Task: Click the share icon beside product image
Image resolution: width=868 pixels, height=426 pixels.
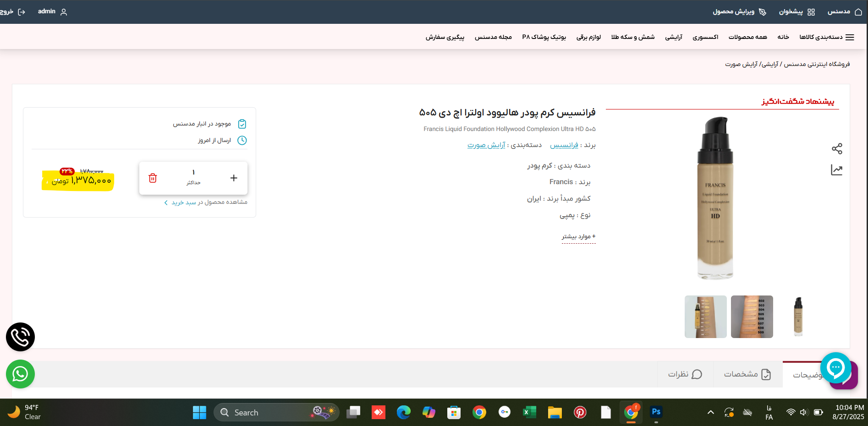Action: coord(836,148)
